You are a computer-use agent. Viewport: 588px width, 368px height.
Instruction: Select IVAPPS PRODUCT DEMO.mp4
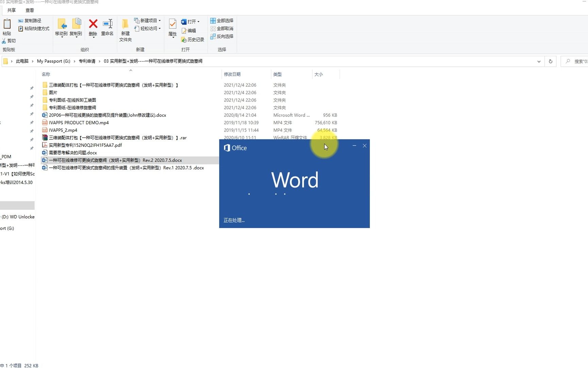point(79,123)
